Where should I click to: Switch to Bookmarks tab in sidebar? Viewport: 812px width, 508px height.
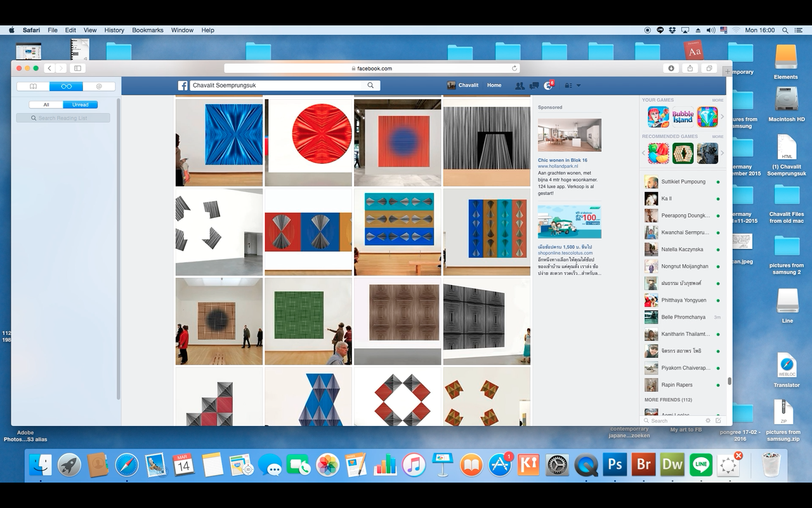34,86
